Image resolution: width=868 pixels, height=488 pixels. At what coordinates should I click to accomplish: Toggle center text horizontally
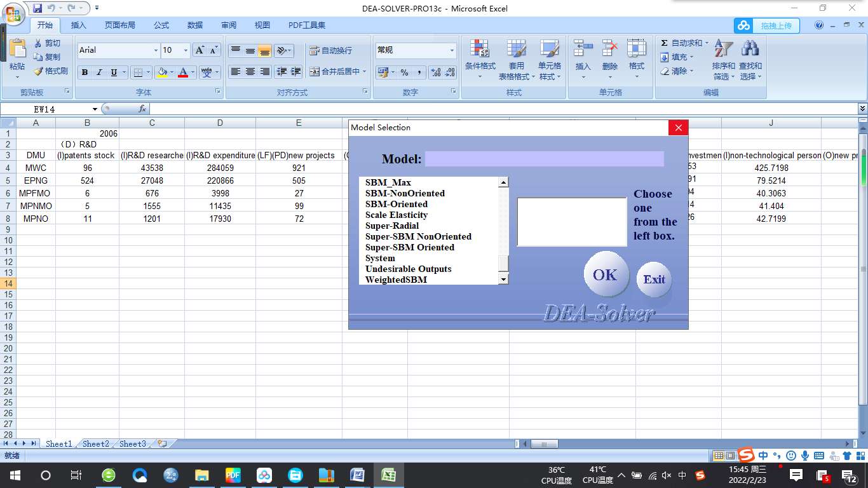click(250, 72)
